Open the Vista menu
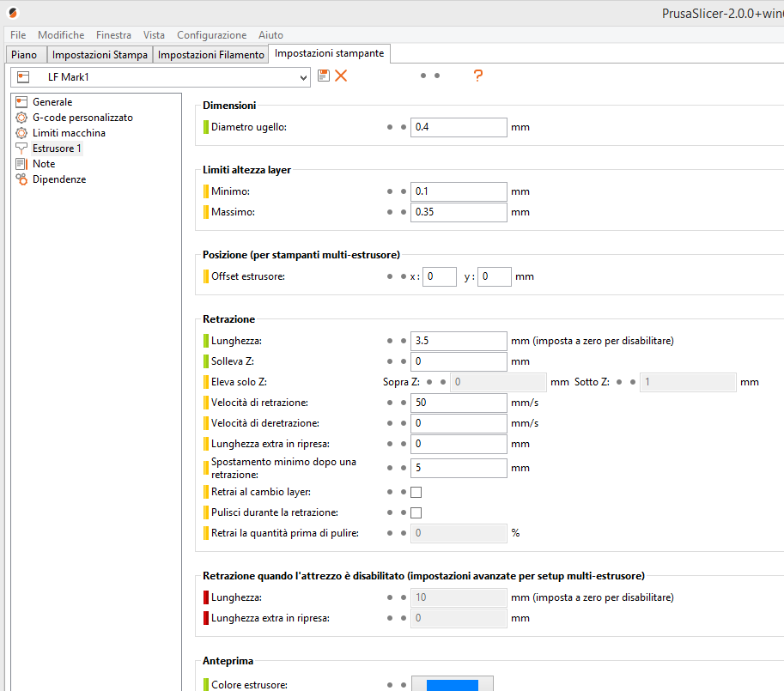The image size is (784, 691). 154,35
